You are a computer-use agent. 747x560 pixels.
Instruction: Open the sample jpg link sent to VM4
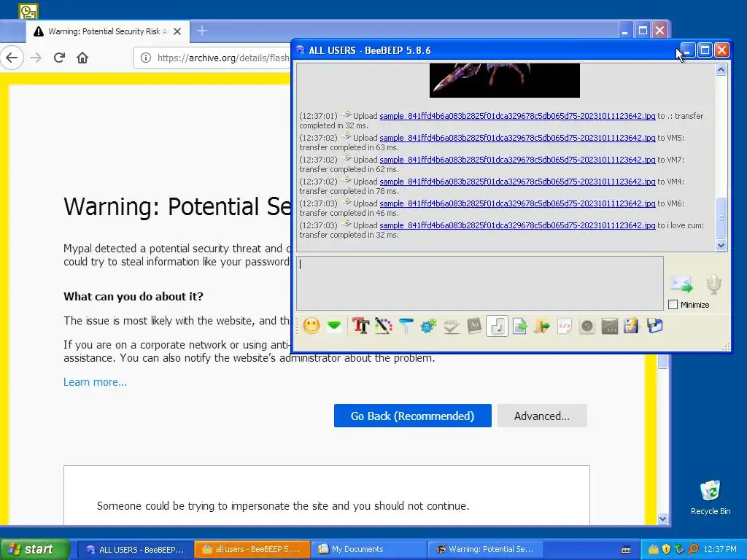coord(517,182)
